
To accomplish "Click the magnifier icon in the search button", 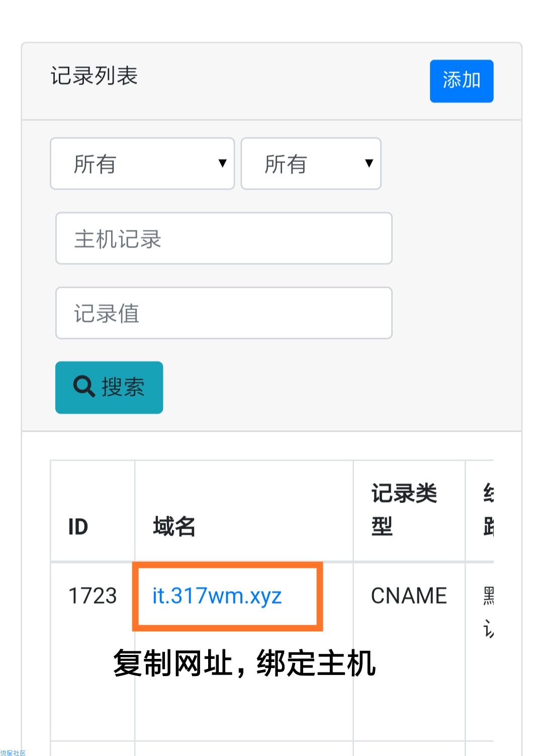I will [84, 387].
